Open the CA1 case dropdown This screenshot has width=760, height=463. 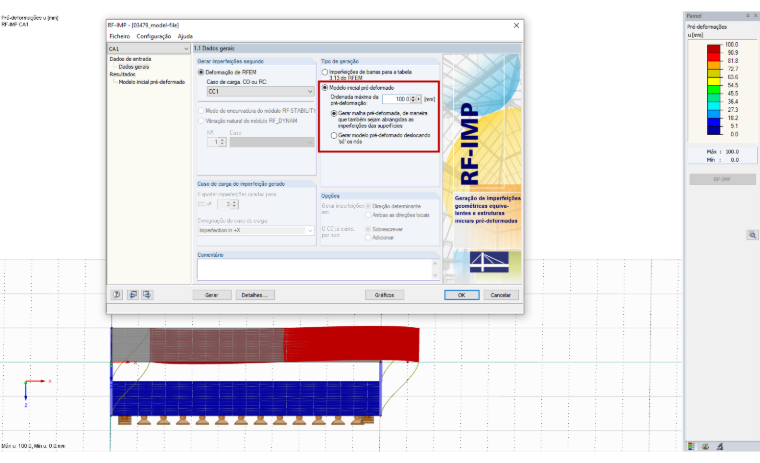149,48
